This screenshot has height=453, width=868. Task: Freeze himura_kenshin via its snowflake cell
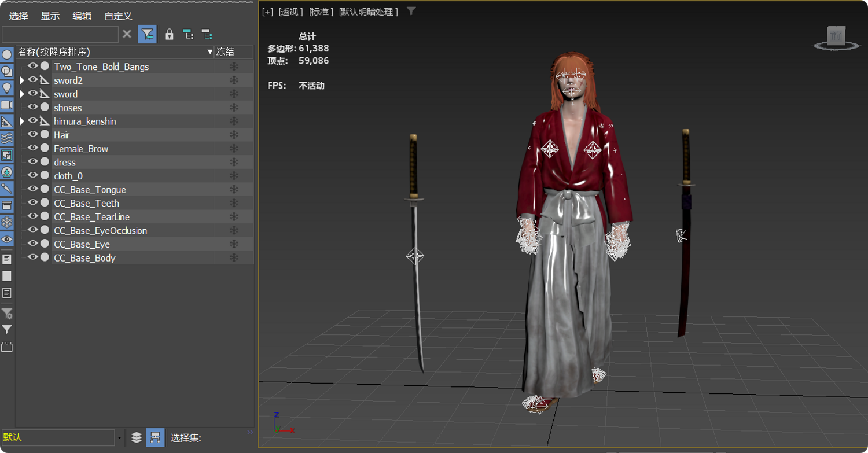click(234, 121)
